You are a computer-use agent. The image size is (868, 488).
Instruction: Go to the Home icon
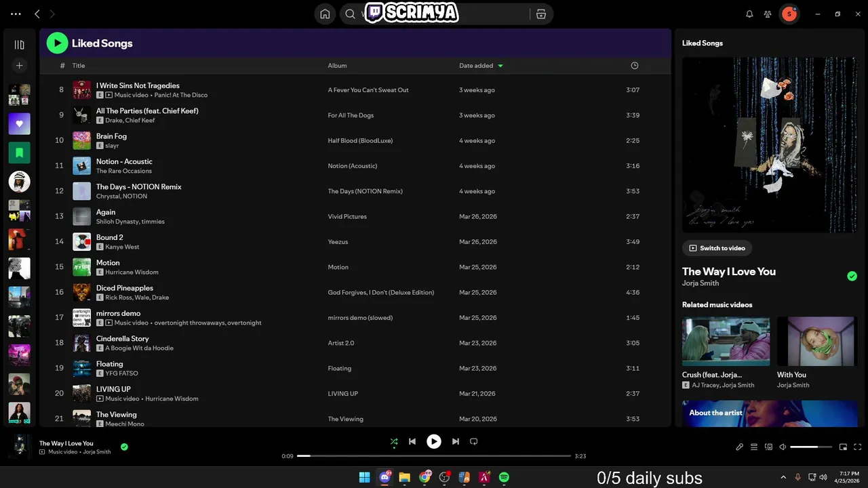point(325,14)
